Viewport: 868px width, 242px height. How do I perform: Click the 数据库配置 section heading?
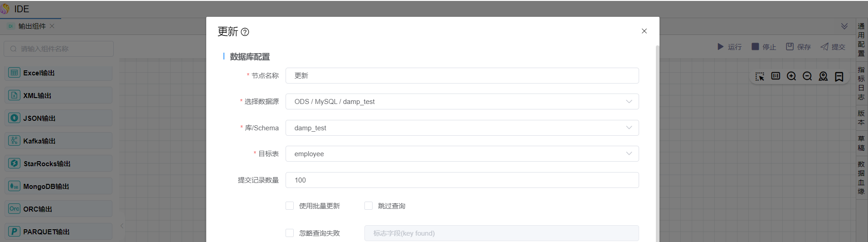(x=250, y=57)
